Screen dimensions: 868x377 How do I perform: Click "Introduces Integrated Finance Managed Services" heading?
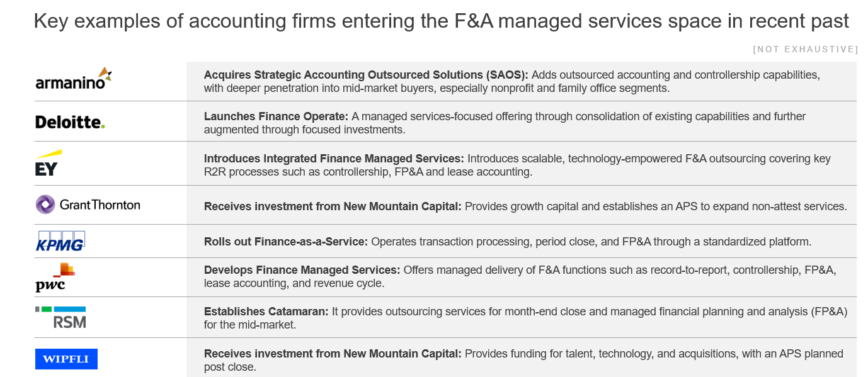click(334, 159)
